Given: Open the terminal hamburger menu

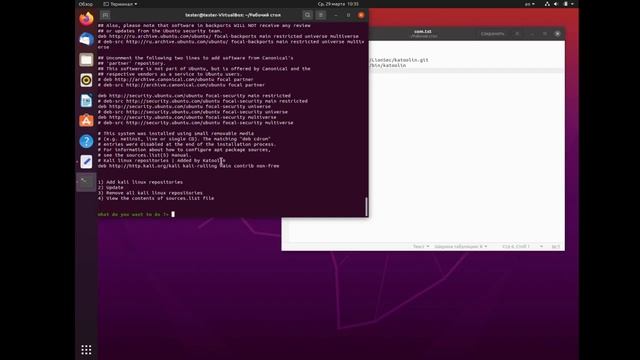Looking at the screenshot, I should click(x=321, y=15).
